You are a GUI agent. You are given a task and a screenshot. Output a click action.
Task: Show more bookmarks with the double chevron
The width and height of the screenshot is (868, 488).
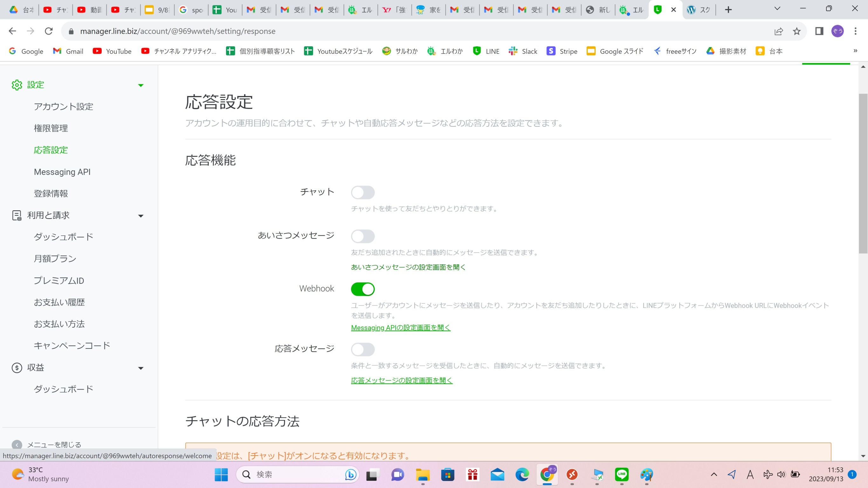[x=855, y=51]
